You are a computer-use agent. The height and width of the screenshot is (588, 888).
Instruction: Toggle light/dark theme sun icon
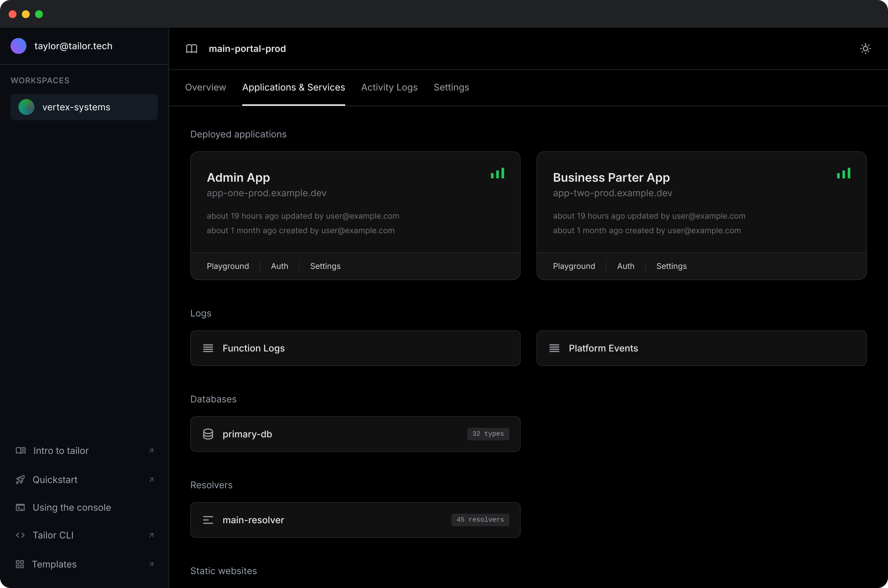coord(865,48)
